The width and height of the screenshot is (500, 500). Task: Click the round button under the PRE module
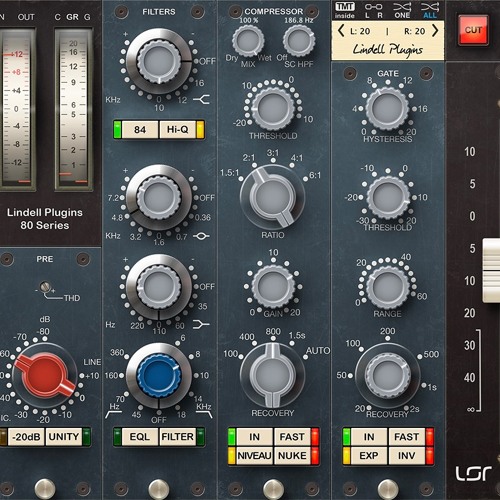45,489
